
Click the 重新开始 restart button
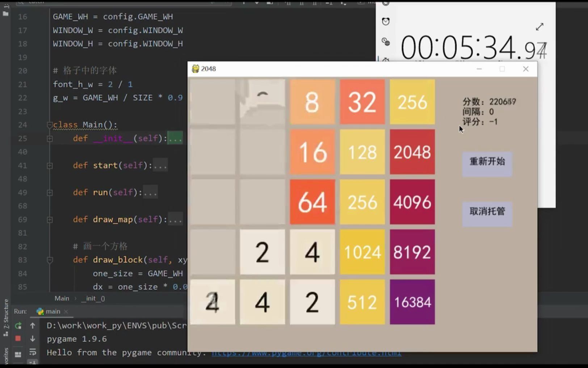[x=487, y=164]
